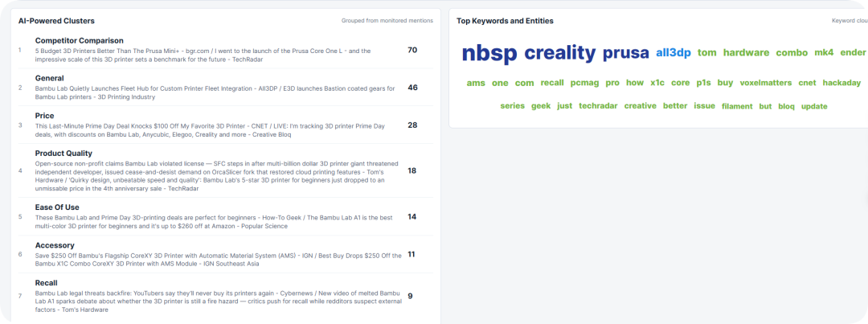Select the 'voxelmatters' keyword
Viewport: 868px width, 324px height.
point(766,83)
